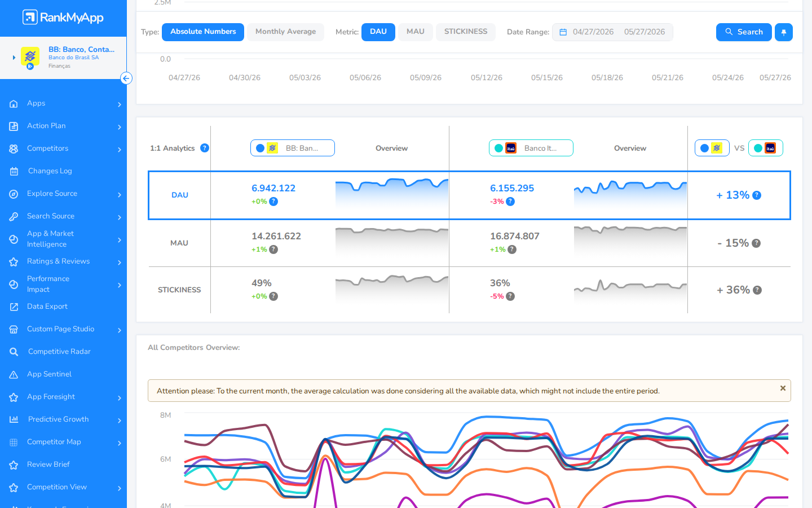Click the help icon next to - 15%
812x508 pixels.
click(756, 243)
